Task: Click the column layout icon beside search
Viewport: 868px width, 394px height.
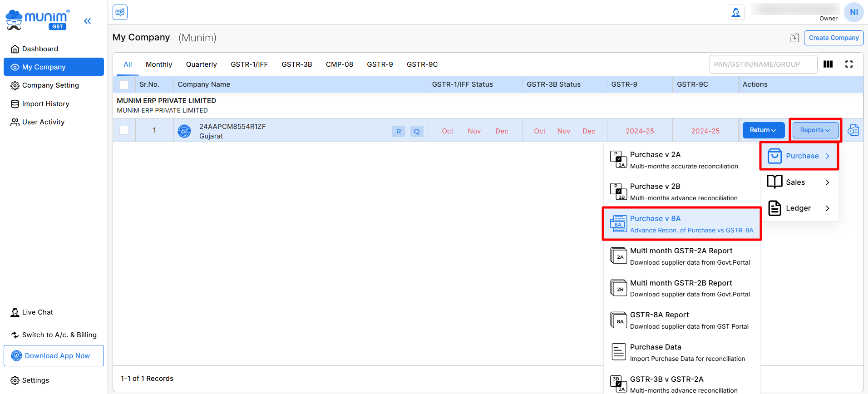Action: click(x=828, y=64)
